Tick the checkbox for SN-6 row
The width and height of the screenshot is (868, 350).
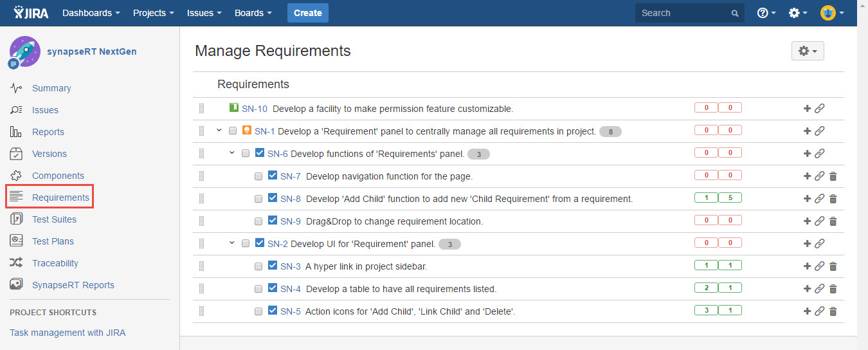tap(246, 154)
